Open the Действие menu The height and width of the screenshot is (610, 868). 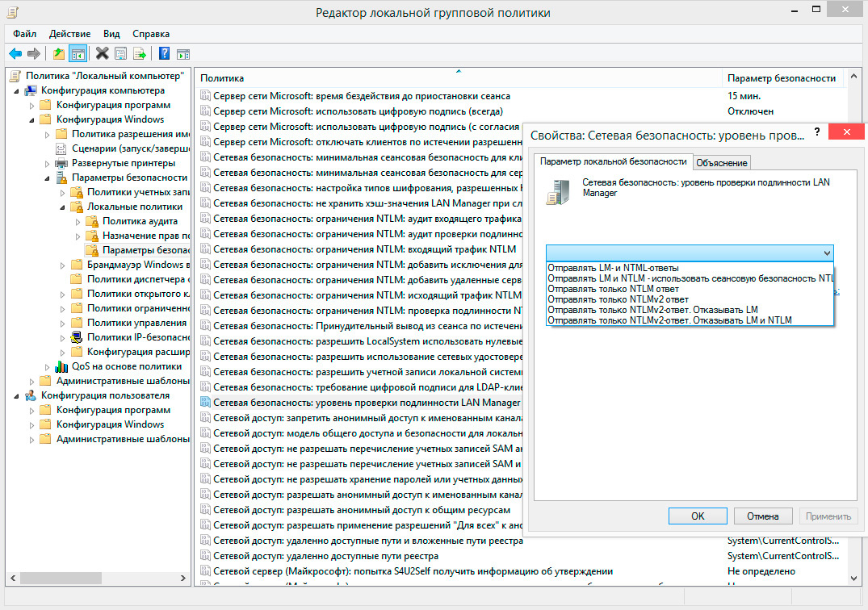pos(69,34)
